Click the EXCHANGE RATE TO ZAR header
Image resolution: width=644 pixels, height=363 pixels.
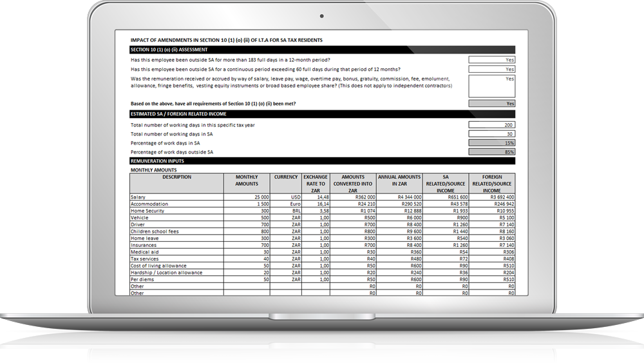(316, 183)
